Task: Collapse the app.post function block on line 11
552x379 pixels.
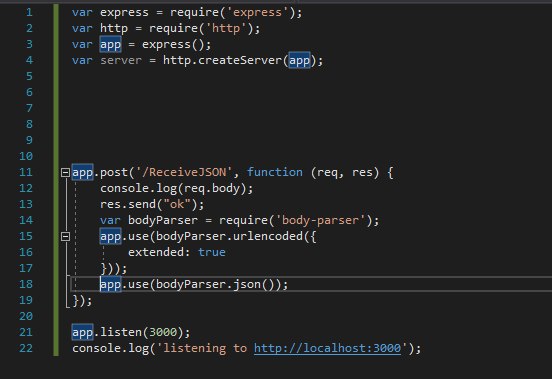Action: 65,172
